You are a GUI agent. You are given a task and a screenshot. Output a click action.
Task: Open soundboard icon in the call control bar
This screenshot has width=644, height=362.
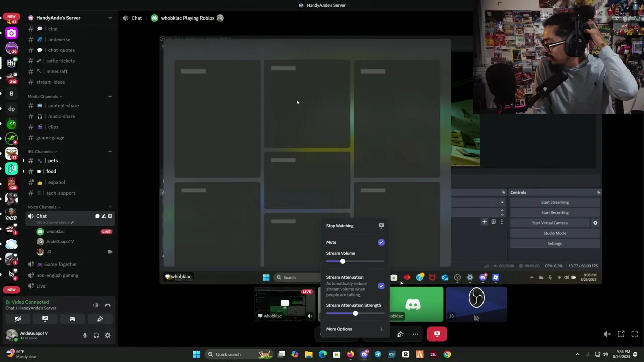pos(400,334)
